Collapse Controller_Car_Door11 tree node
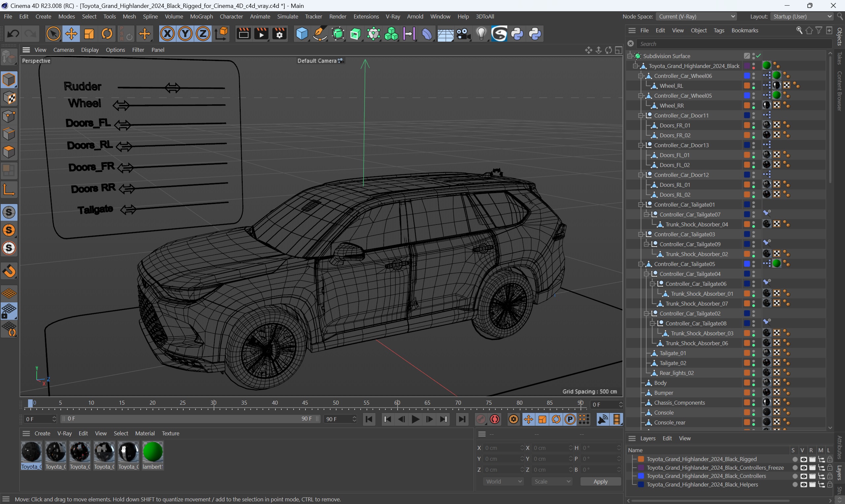 tap(641, 116)
